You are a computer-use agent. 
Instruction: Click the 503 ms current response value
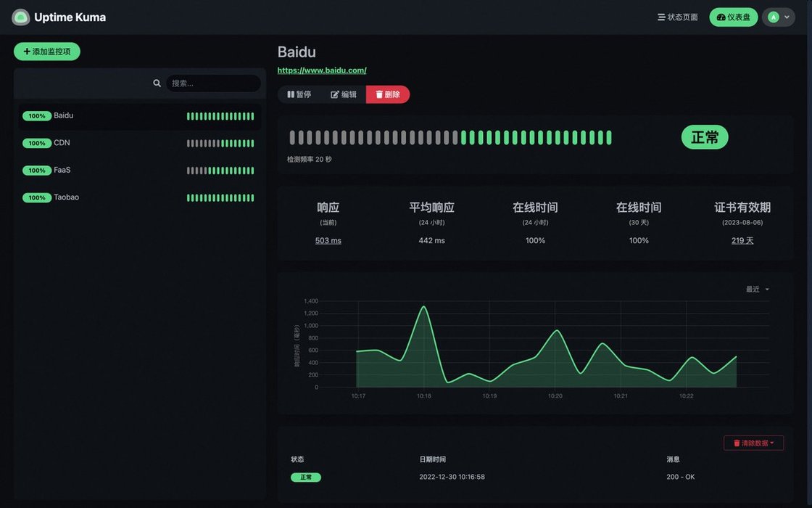tap(328, 240)
